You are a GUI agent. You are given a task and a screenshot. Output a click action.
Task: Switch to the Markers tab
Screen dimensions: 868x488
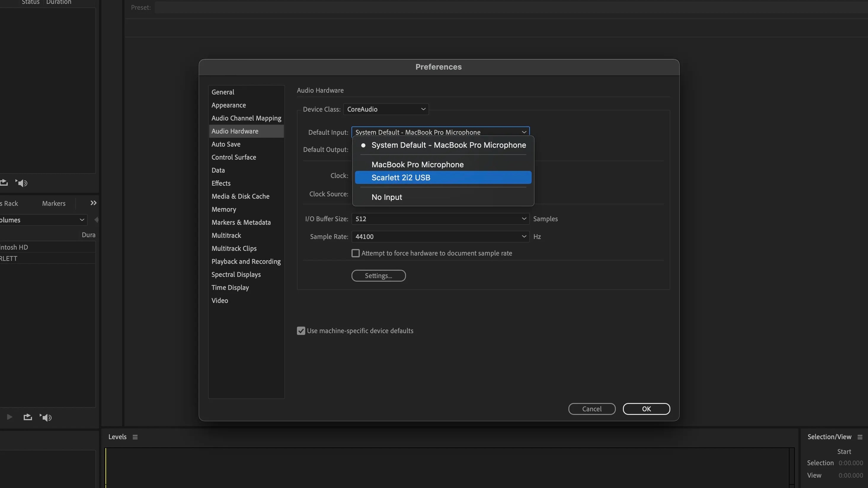pyautogui.click(x=53, y=203)
